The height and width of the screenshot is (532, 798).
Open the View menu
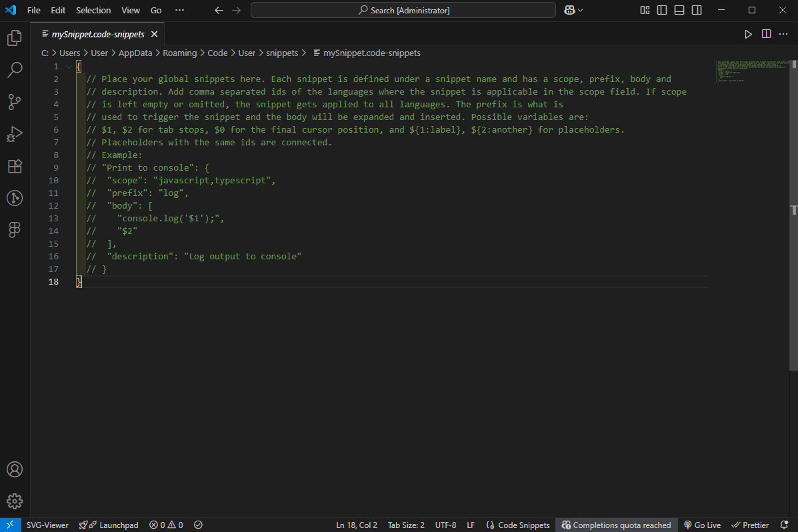click(x=131, y=10)
